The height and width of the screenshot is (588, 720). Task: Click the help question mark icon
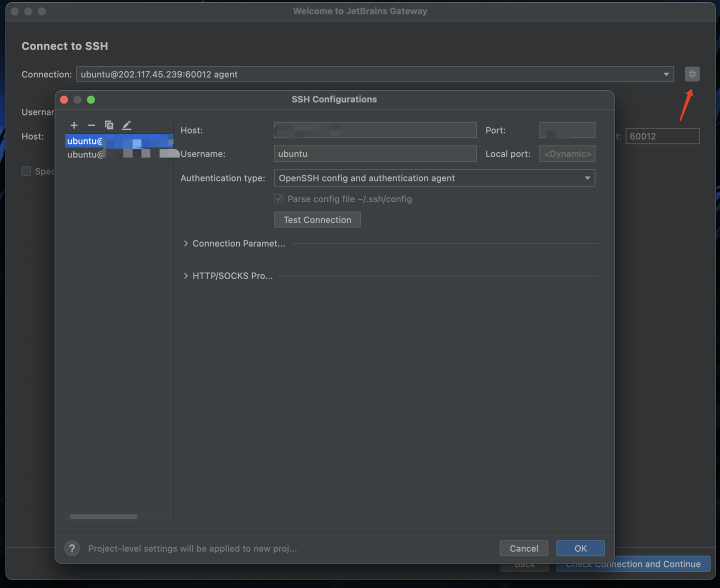click(71, 548)
